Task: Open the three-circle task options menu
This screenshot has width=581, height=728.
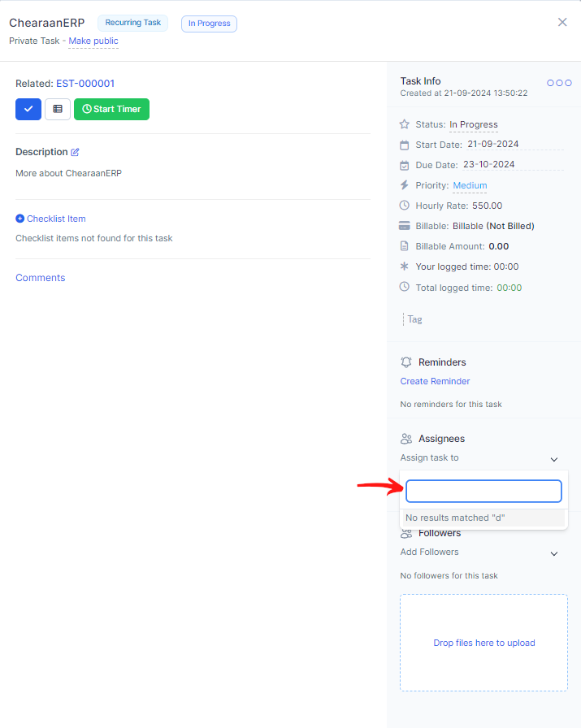Action: (x=559, y=83)
